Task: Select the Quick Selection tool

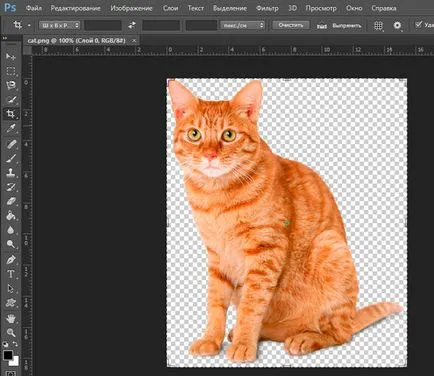Action: 11,100
